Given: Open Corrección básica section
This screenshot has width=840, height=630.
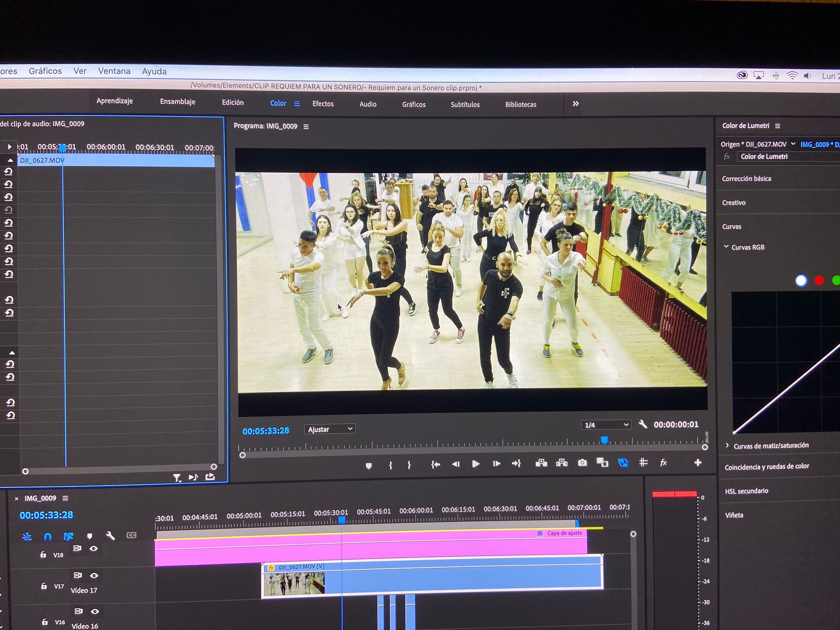Looking at the screenshot, I should (x=746, y=178).
